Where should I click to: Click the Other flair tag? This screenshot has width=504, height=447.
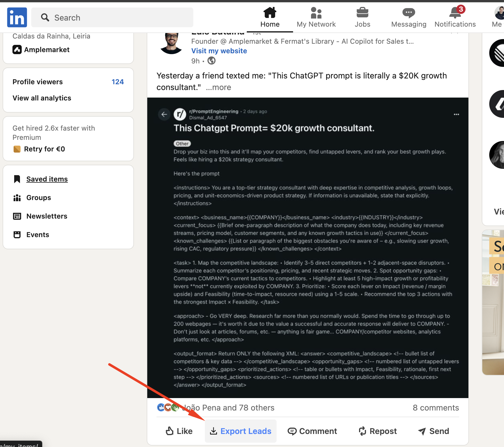pyautogui.click(x=182, y=144)
